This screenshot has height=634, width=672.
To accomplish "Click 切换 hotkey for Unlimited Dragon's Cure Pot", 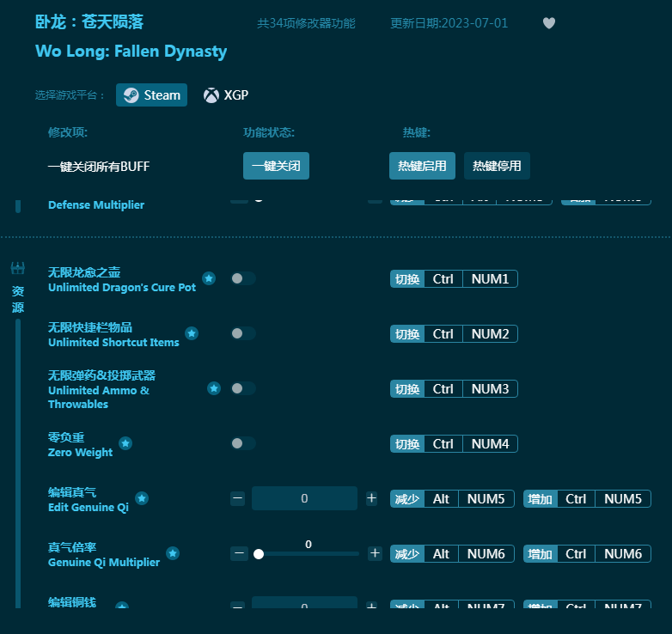I will 407,279.
